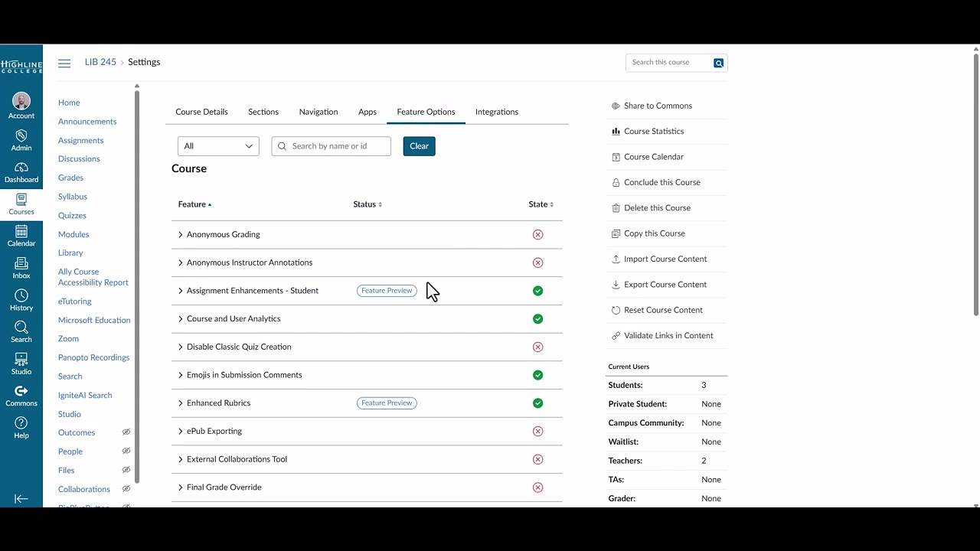
Task: Open Ally Course Accessibility Report link
Action: point(93,277)
